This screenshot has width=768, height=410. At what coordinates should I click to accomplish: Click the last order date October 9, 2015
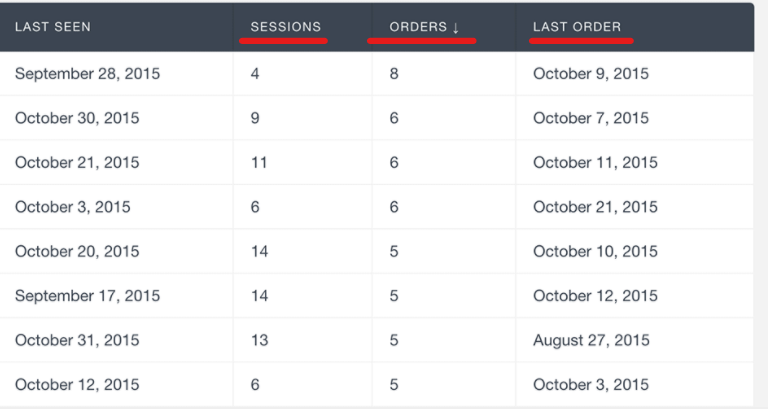coord(591,74)
